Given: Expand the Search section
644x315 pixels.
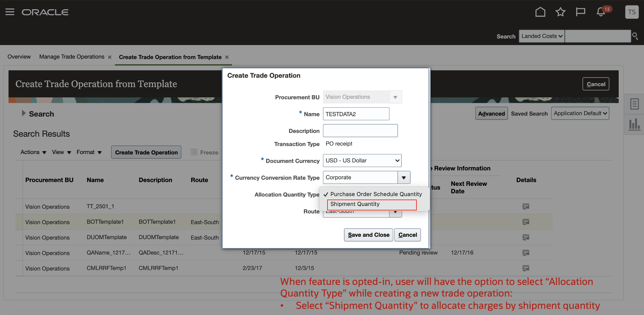Looking at the screenshot, I should (x=24, y=113).
